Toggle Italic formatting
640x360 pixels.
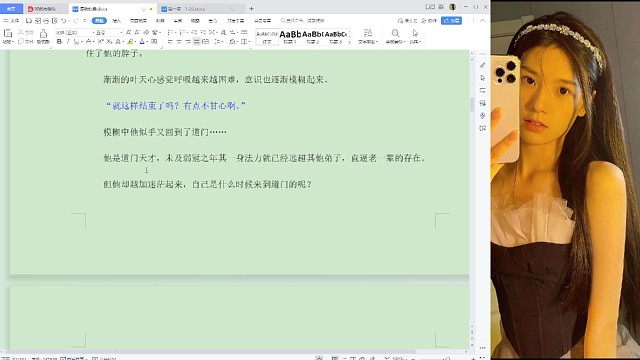click(x=68, y=42)
